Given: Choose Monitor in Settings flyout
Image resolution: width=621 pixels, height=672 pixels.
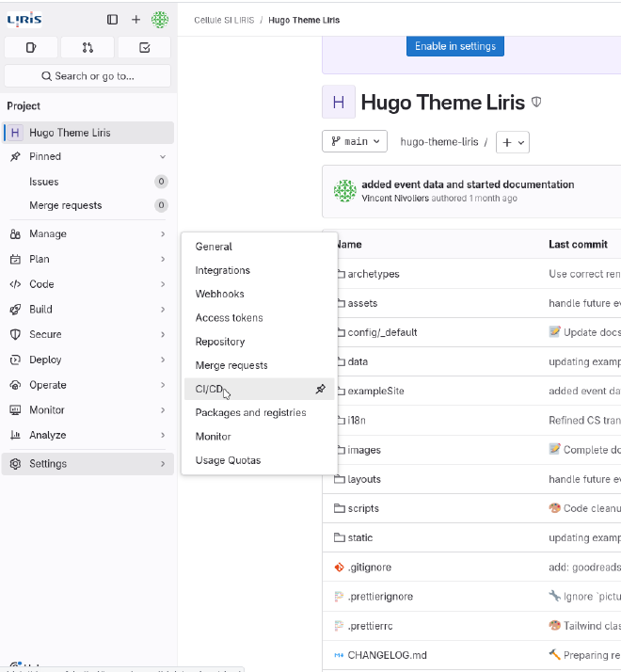Looking at the screenshot, I should [x=260, y=437].
